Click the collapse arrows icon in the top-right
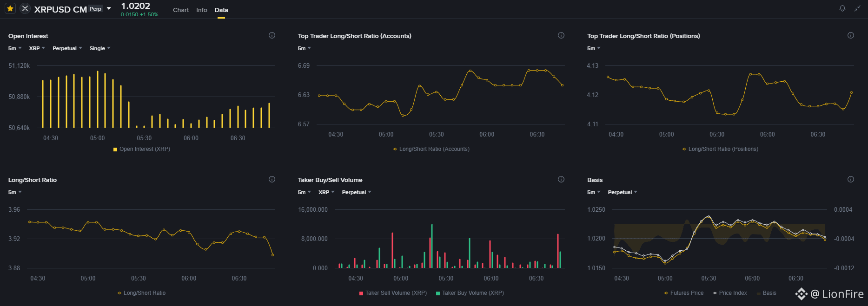868x306 pixels. pyautogui.click(x=857, y=8)
